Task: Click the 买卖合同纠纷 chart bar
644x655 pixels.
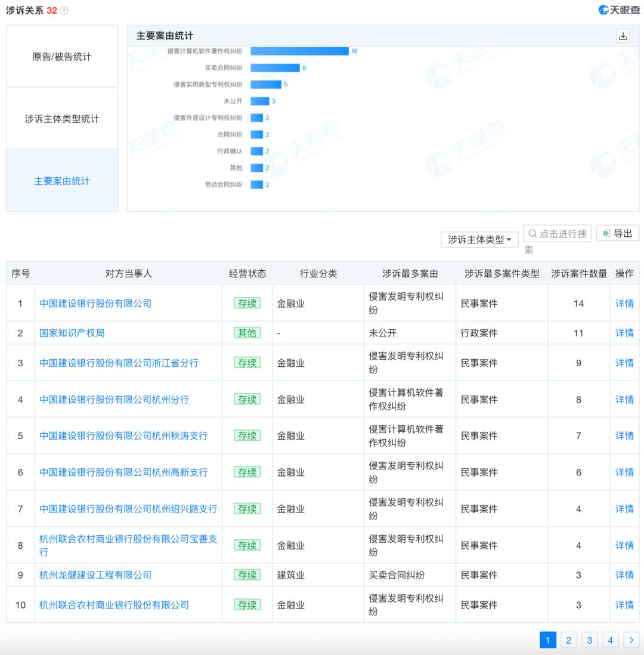Action: [275, 68]
